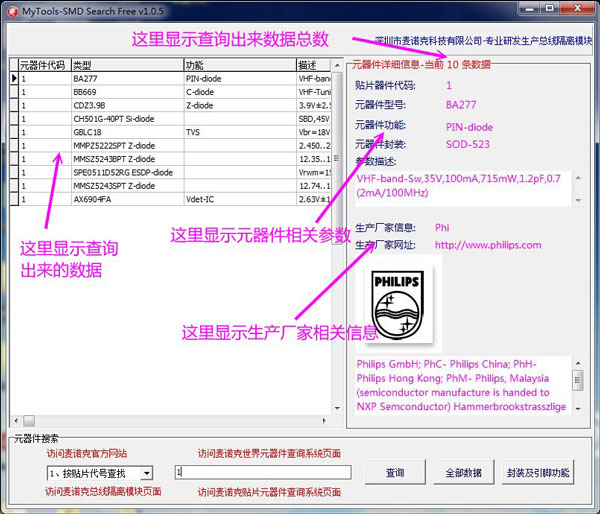Image resolution: width=600 pixels, height=514 pixels.
Task: Click the parameter description scroll down arrow
Action: click(x=578, y=200)
